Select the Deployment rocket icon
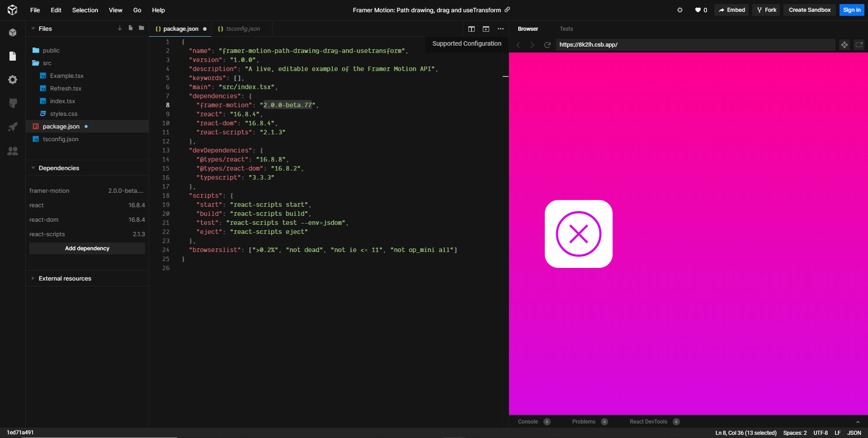Image resolution: width=868 pixels, height=438 pixels. [13, 127]
